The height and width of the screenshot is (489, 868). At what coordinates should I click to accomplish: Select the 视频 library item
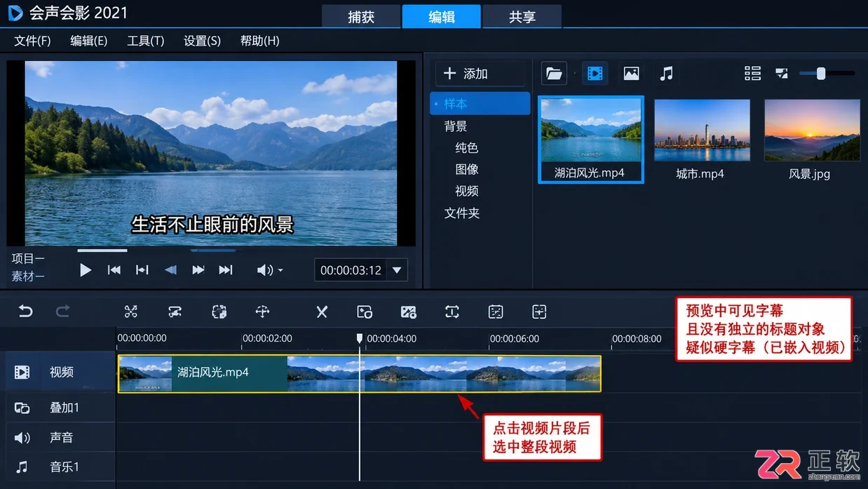(467, 191)
